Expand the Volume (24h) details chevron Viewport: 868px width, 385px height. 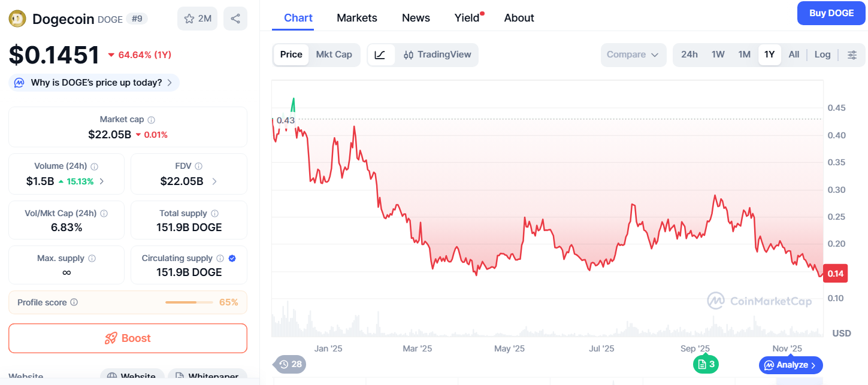pyautogui.click(x=101, y=181)
